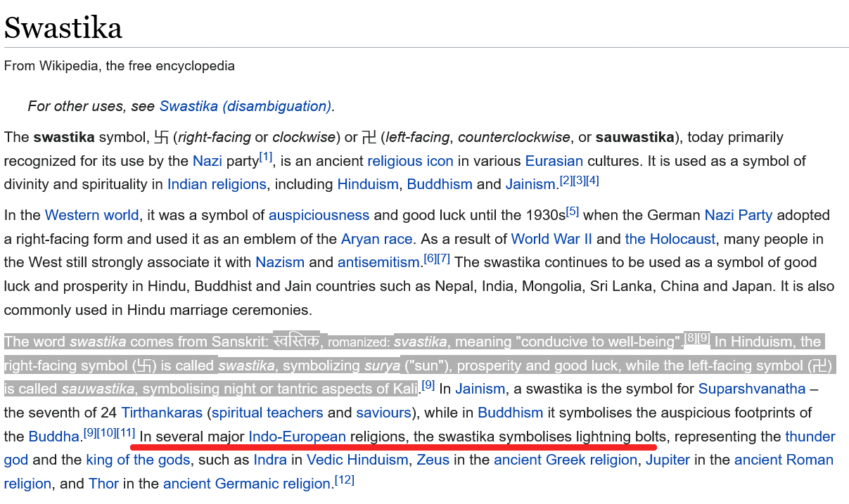Jump to reference [3]

click(579, 181)
